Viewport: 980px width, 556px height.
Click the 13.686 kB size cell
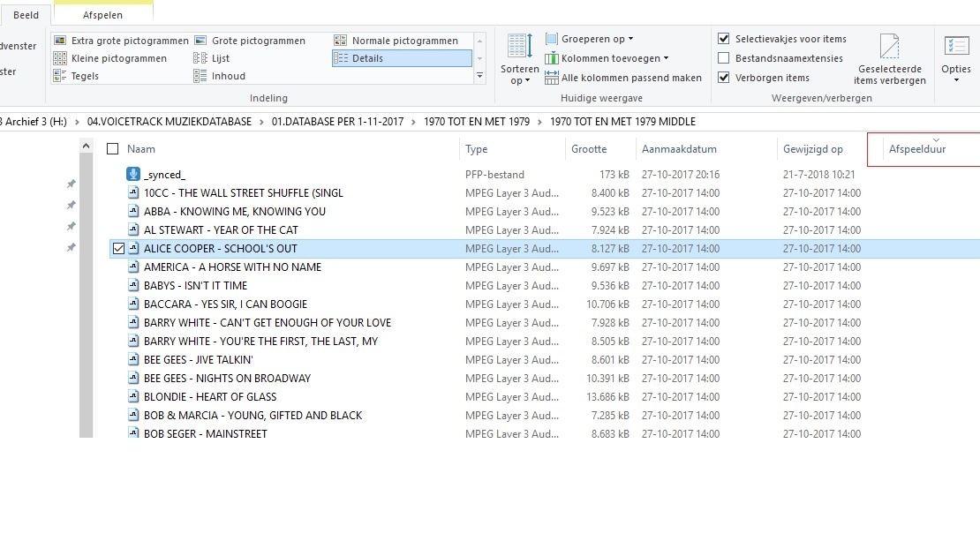tap(607, 396)
